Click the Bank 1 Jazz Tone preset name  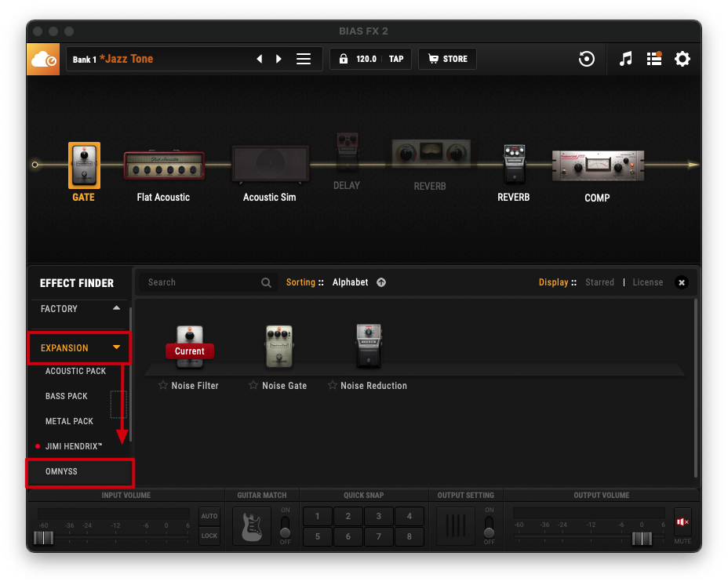coord(113,59)
